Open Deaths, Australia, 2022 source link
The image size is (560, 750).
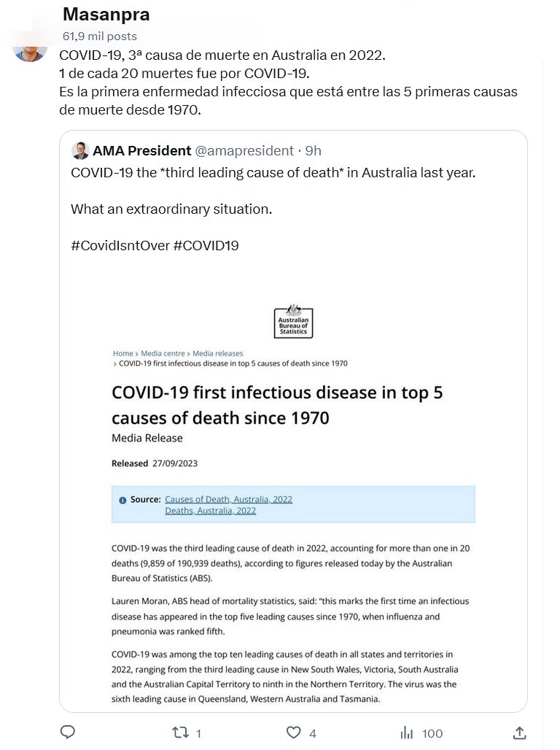(210, 511)
